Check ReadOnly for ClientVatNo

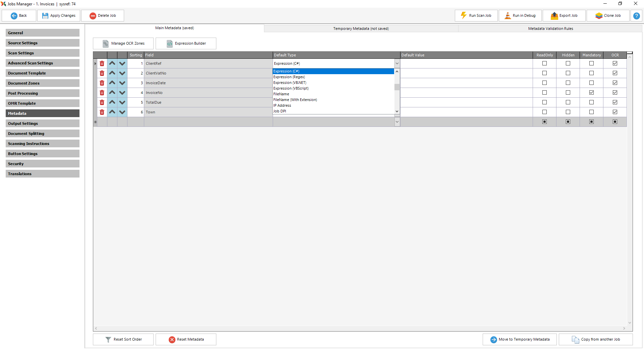click(544, 73)
